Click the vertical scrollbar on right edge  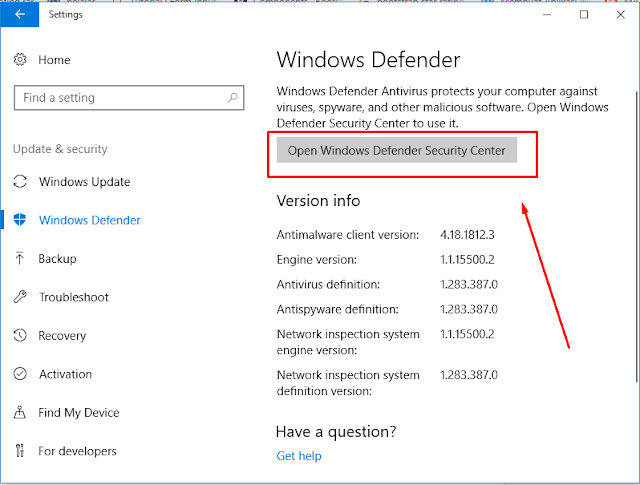pos(637,237)
